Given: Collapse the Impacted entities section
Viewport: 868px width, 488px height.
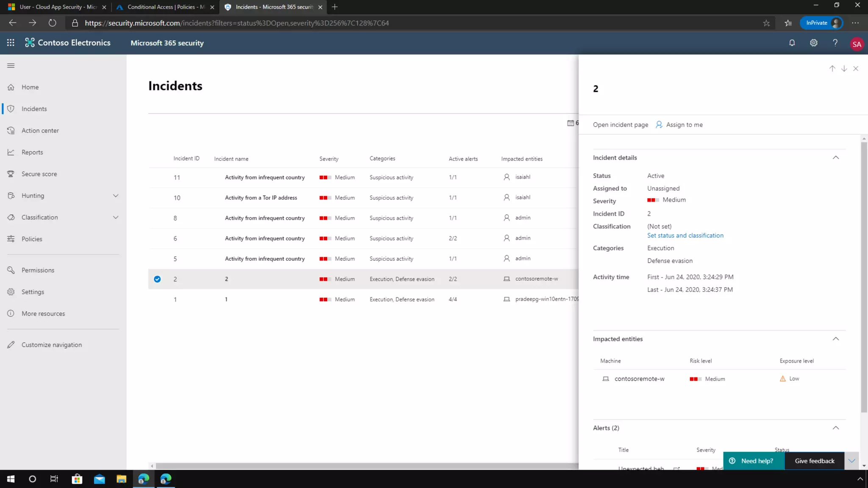Looking at the screenshot, I should coord(835,339).
